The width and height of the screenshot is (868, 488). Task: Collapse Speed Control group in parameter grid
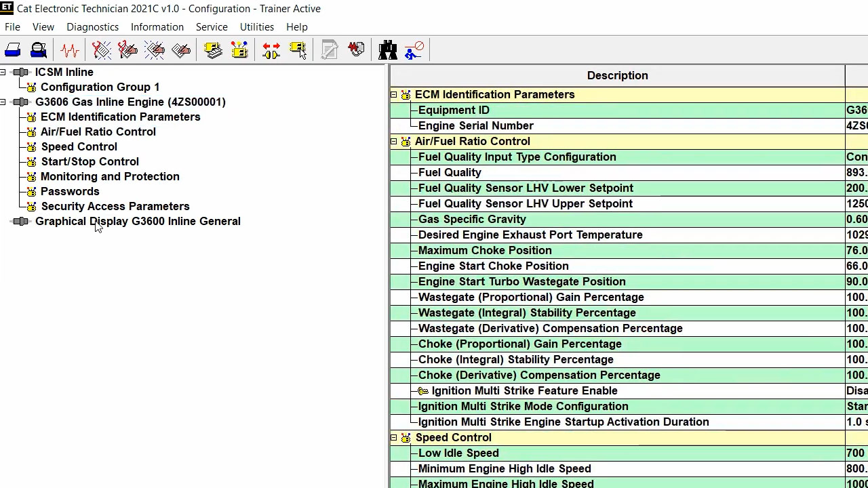[393, 438]
